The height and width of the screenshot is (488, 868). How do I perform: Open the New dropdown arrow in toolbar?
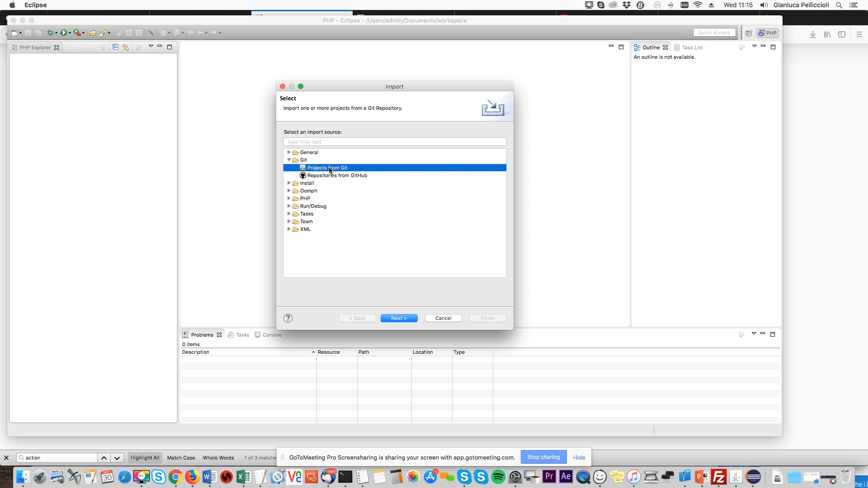pos(21,33)
